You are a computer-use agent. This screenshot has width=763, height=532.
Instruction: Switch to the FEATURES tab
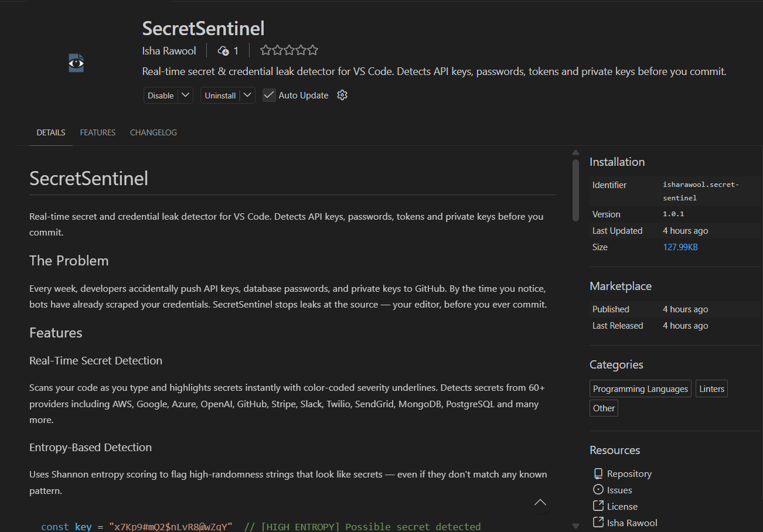pos(98,132)
